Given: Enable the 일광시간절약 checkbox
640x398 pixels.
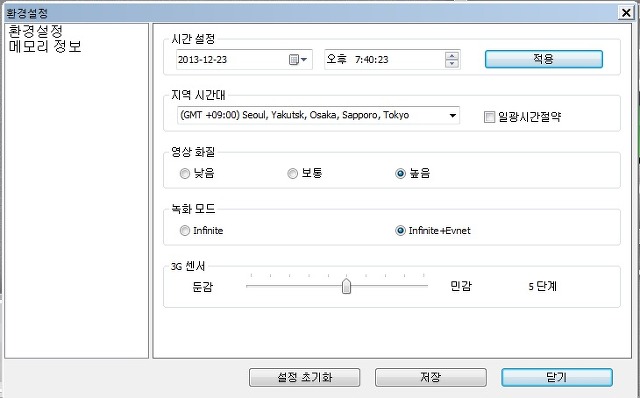Looking at the screenshot, I should (489, 117).
